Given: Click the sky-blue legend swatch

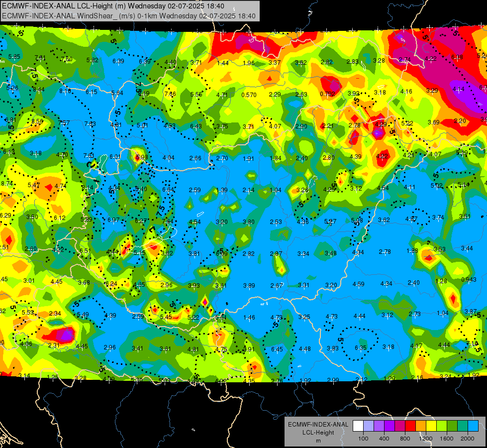Looking at the screenshot, I should [473, 426].
